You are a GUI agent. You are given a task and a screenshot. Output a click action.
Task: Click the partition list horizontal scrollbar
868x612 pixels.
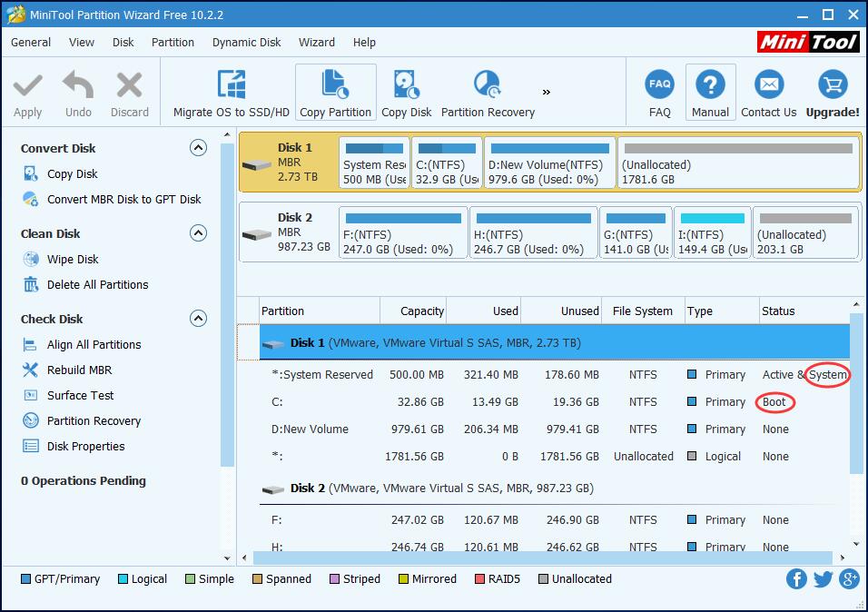coord(543,558)
